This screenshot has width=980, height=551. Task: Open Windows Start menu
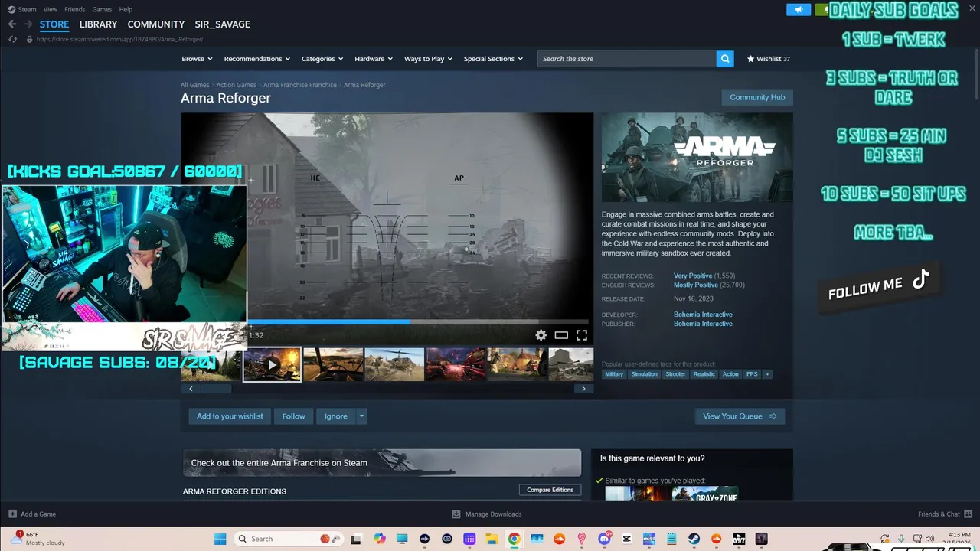pos(220,539)
